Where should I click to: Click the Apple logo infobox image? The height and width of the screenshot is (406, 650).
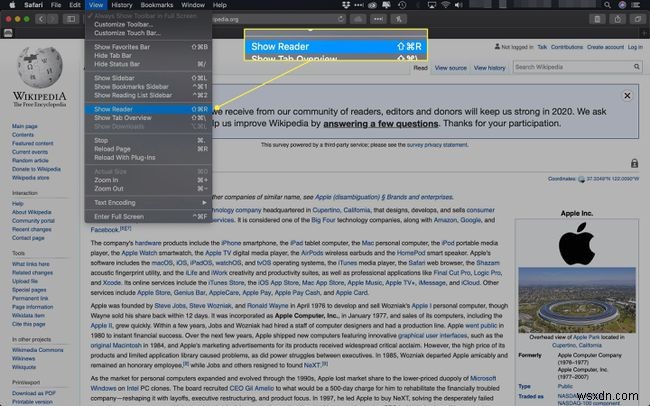point(577,244)
